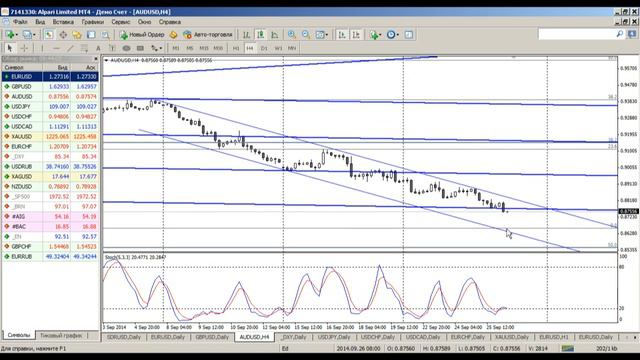Open the Вставка menu
The height and width of the screenshot is (360, 640).
[x=63, y=22]
